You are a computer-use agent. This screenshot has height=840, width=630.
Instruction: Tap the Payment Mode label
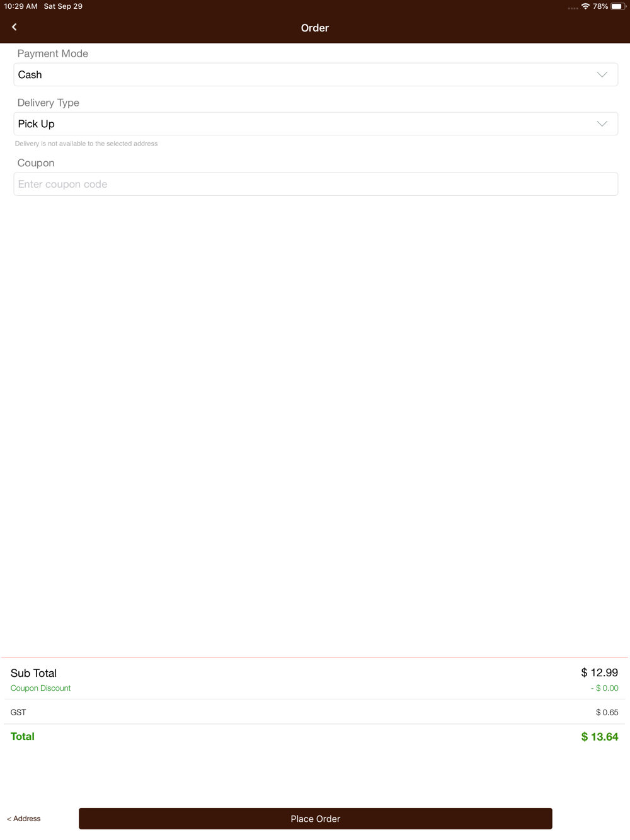pyautogui.click(x=53, y=54)
